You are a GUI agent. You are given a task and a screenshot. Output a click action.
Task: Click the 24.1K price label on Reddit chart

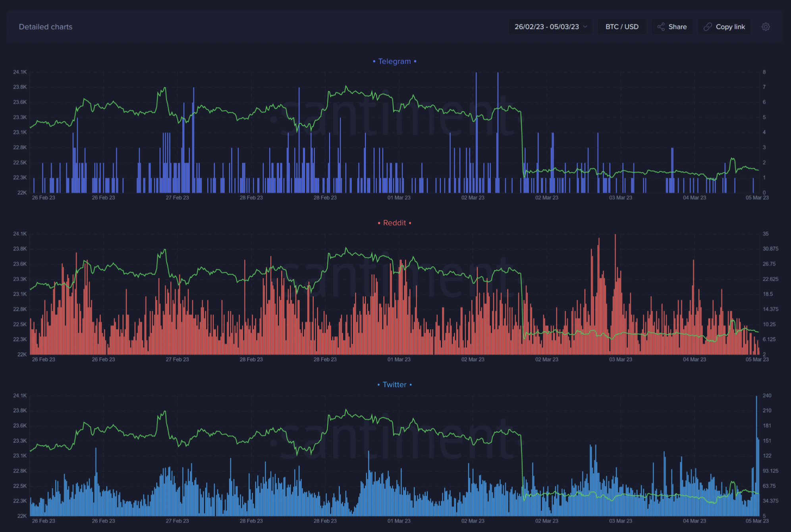point(20,234)
